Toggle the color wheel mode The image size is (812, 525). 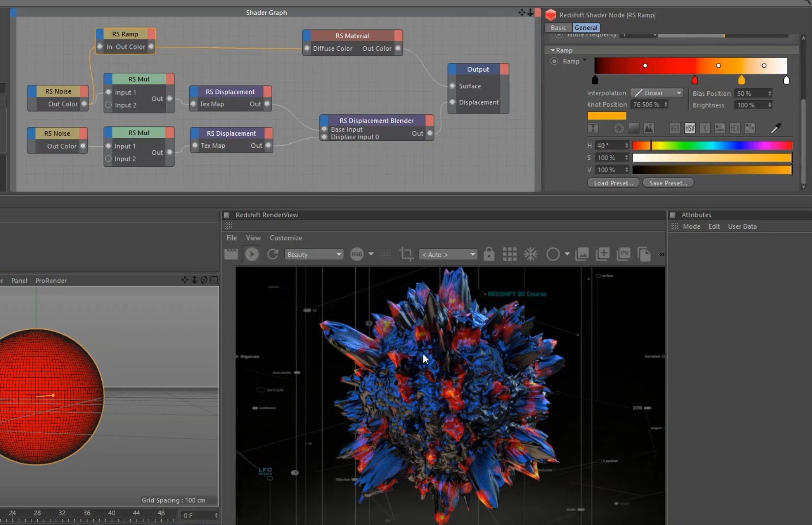(x=619, y=128)
